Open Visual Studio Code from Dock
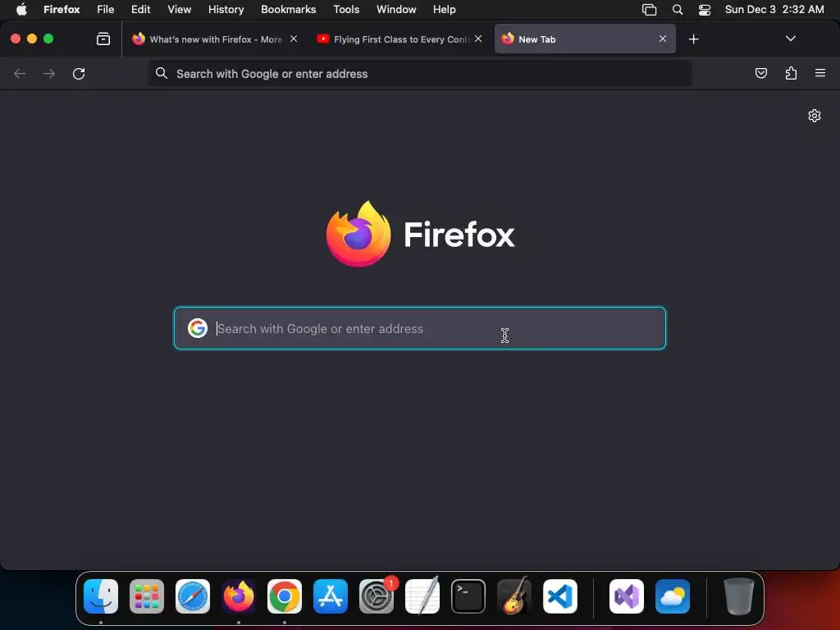The image size is (840, 630). click(560, 596)
